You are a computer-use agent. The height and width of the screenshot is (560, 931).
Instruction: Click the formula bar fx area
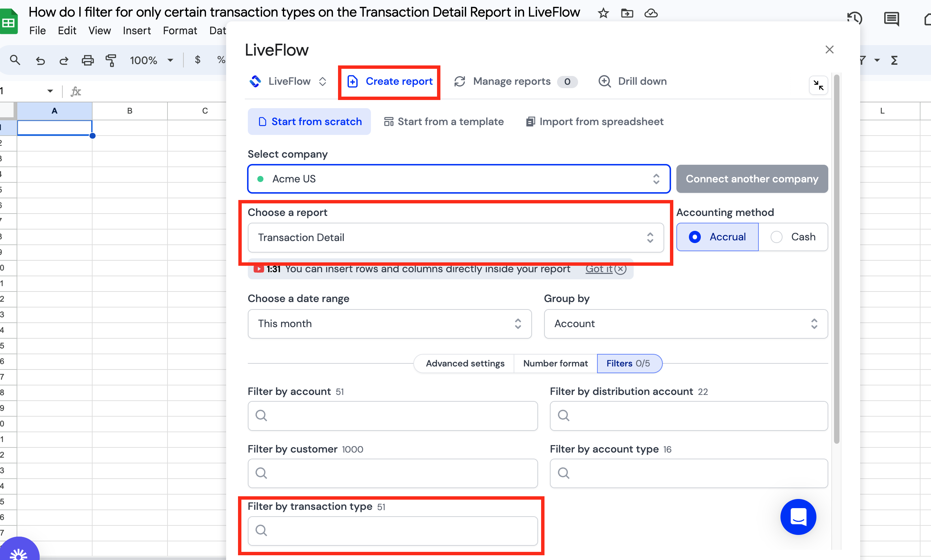[76, 91]
